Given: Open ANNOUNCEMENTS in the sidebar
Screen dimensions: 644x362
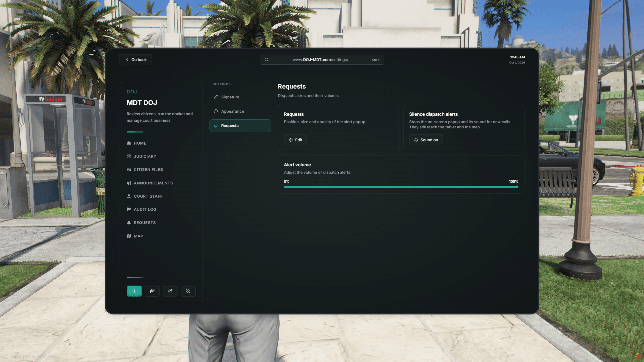Looking at the screenshot, I should (150, 183).
